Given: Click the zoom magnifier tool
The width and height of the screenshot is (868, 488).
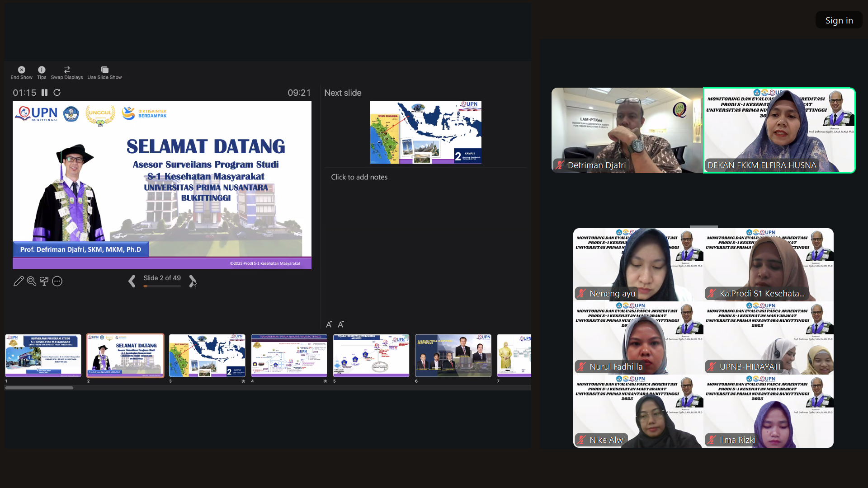Looking at the screenshot, I should point(31,281).
